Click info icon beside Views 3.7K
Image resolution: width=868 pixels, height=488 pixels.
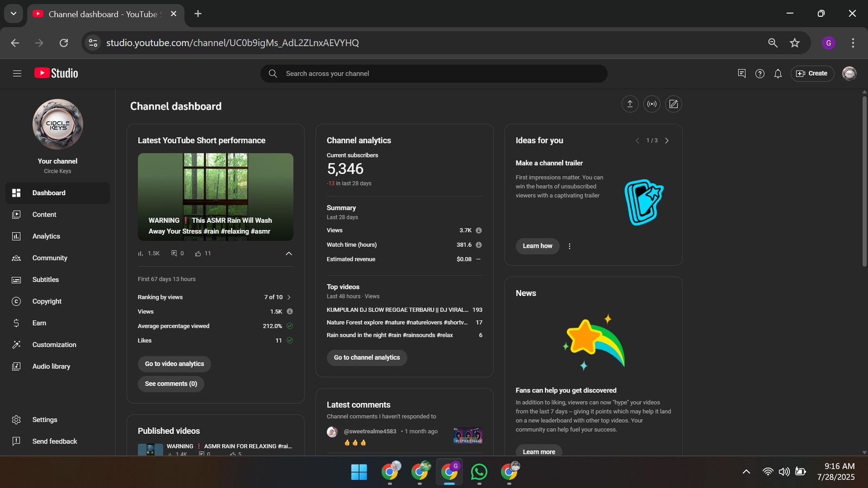tap(478, 230)
